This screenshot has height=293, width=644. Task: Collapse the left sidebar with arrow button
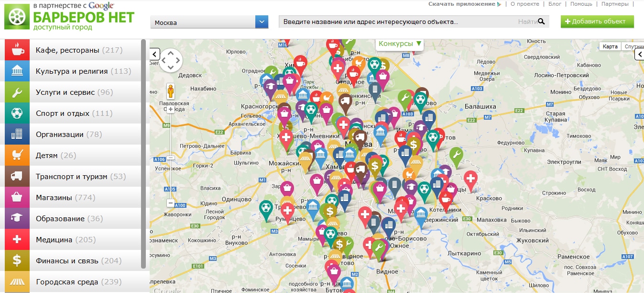point(154,55)
